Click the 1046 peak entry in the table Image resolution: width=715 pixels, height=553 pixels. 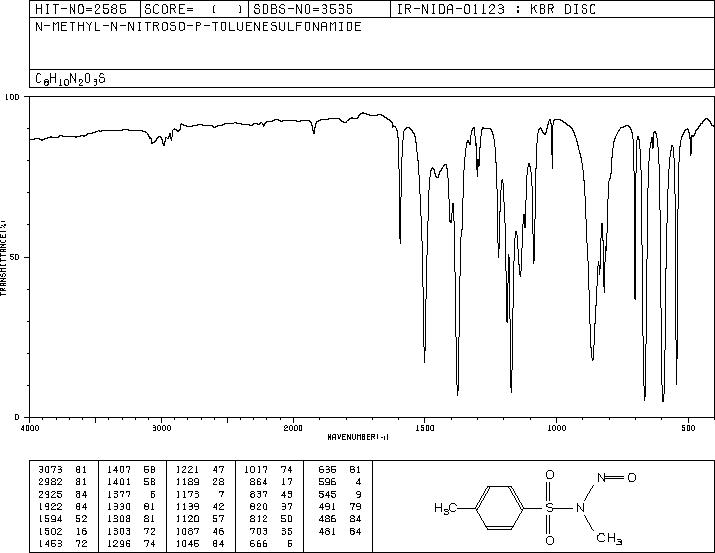pos(200,543)
